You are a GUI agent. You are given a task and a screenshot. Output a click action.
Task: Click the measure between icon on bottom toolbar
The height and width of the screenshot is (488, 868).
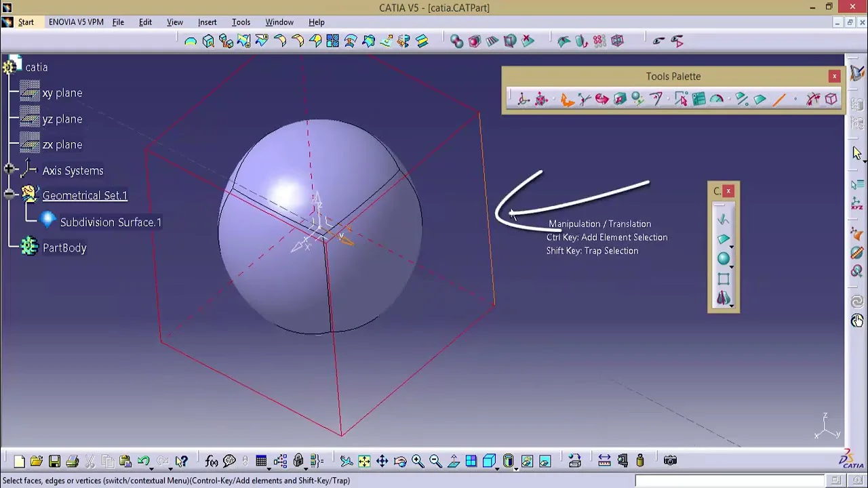point(604,462)
